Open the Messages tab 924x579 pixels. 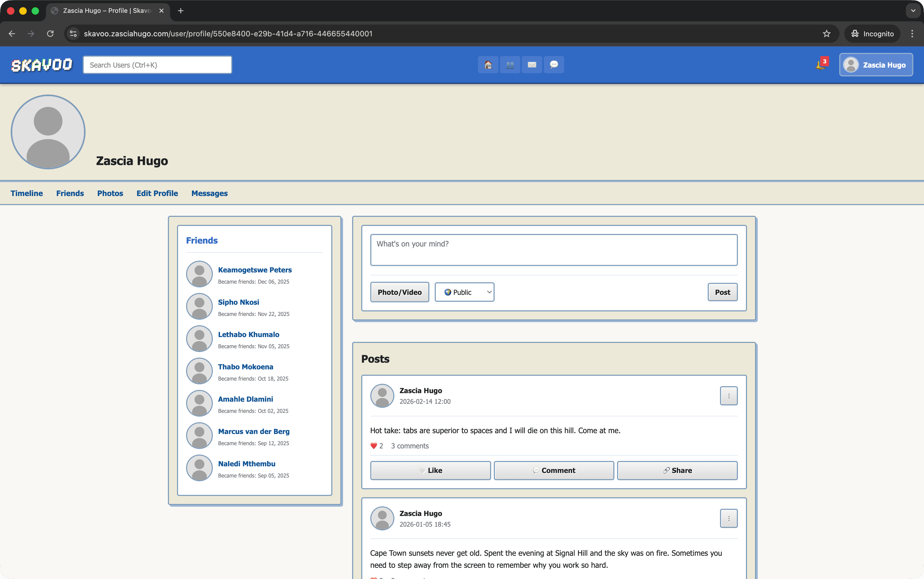pos(209,193)
